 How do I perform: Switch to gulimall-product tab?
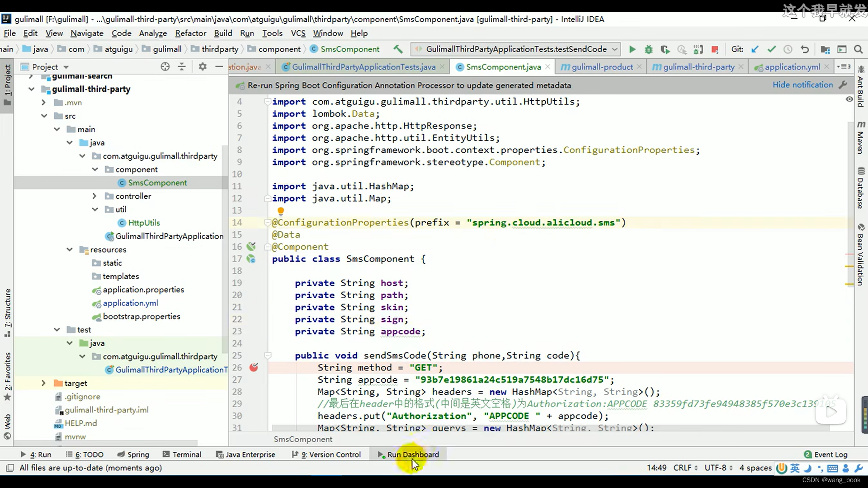click(x=602, y=67)
